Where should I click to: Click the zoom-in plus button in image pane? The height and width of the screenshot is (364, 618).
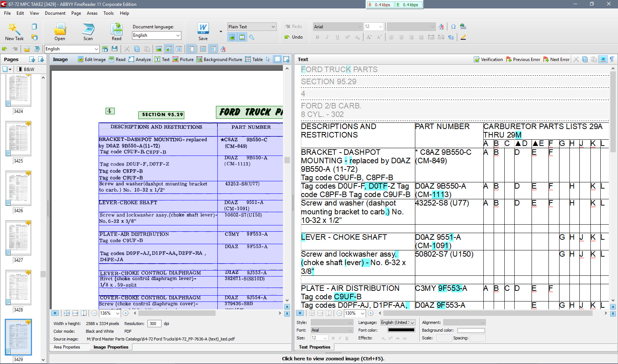coord(125,313)
